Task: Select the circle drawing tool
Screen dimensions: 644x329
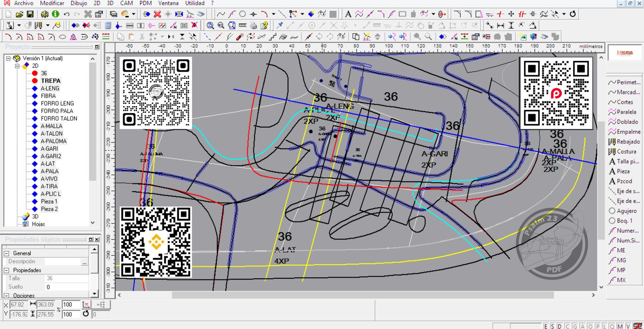Action: pos(243,14)
